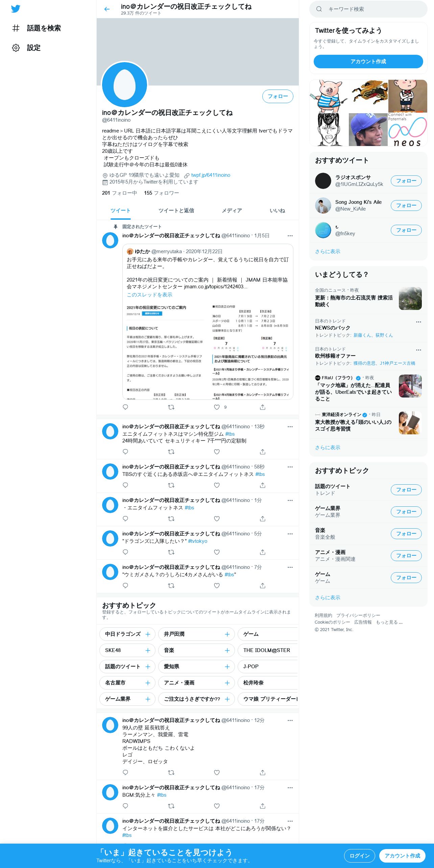
Task: Click このスレッドを表示 in quoted tweet
Action: [149, 295]
